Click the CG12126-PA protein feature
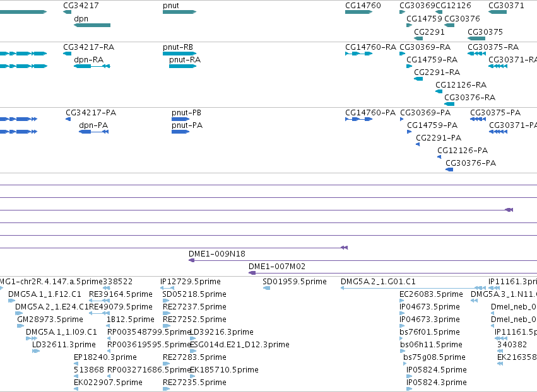The width and height of the screenshot is (537, 392). click(x=439, y=157)
